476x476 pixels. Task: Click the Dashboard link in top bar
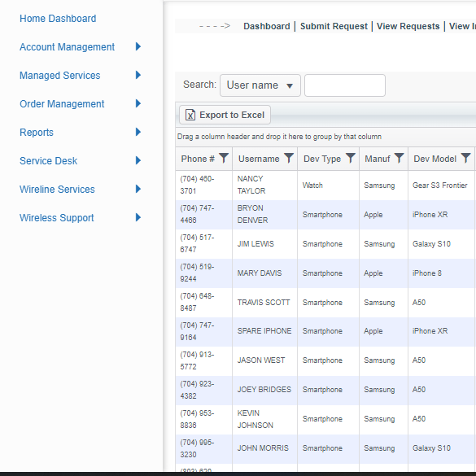click(x=267, y=26)
